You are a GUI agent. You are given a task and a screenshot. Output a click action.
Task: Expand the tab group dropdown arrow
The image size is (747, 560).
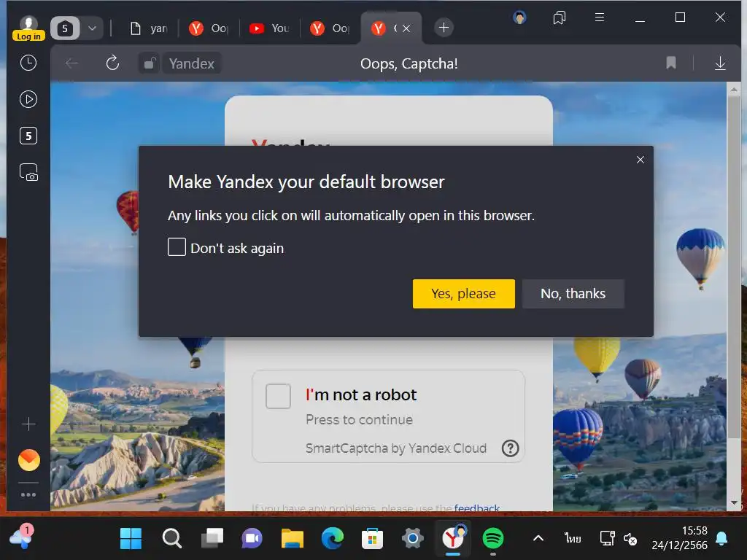(x=93, y=28)
